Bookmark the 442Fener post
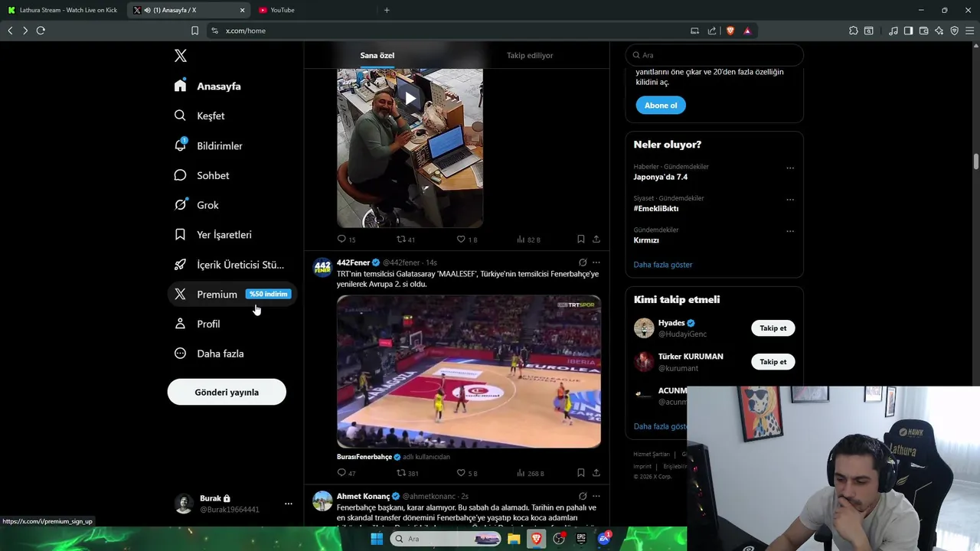Screen dimensions: 980x551 click(581, 473)
